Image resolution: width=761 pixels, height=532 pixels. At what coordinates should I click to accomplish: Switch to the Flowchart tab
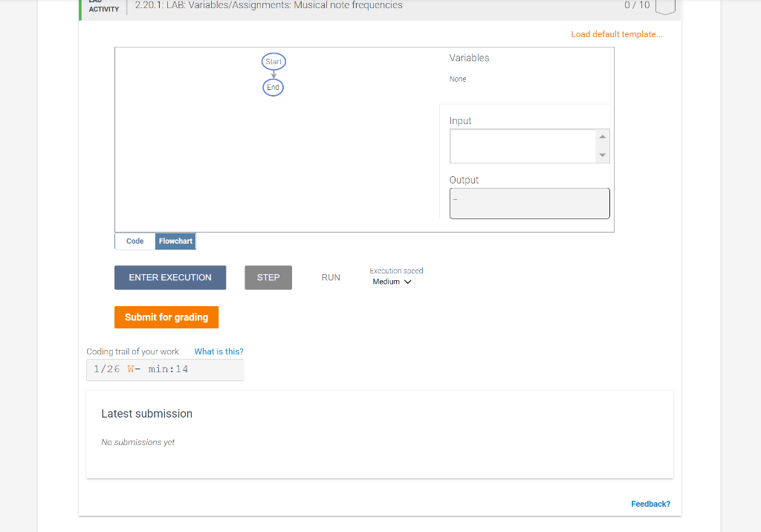coord(175,241)
